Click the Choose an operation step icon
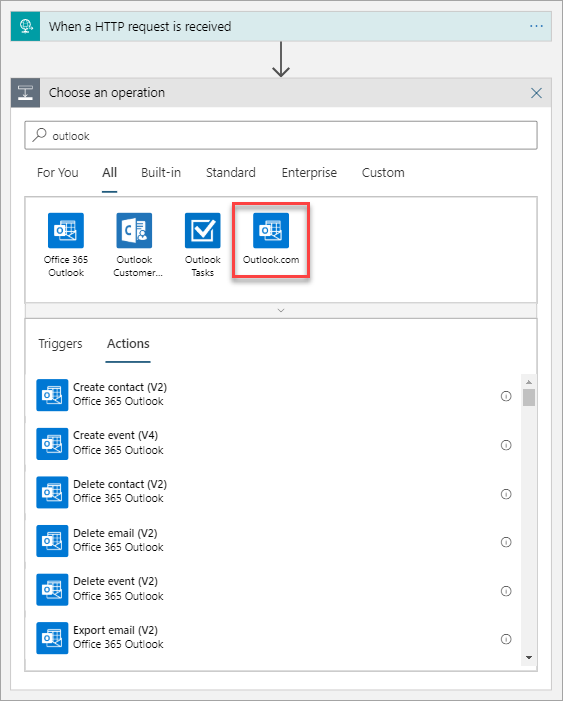 (25, 93)
